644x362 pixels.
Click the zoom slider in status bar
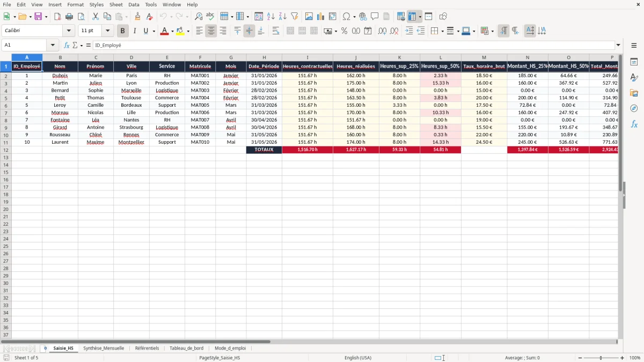(x=601, y=358)
